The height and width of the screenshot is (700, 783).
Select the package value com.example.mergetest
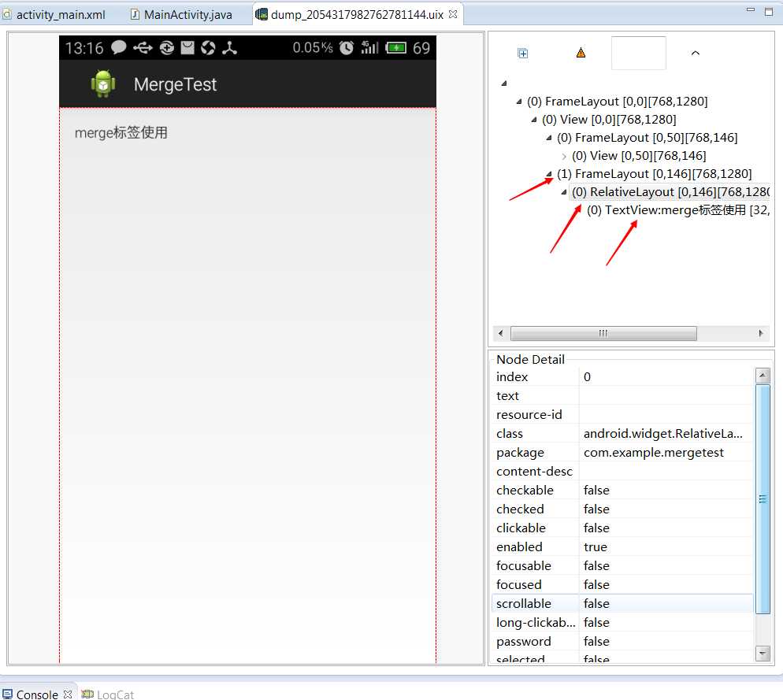tap(653, 452)
